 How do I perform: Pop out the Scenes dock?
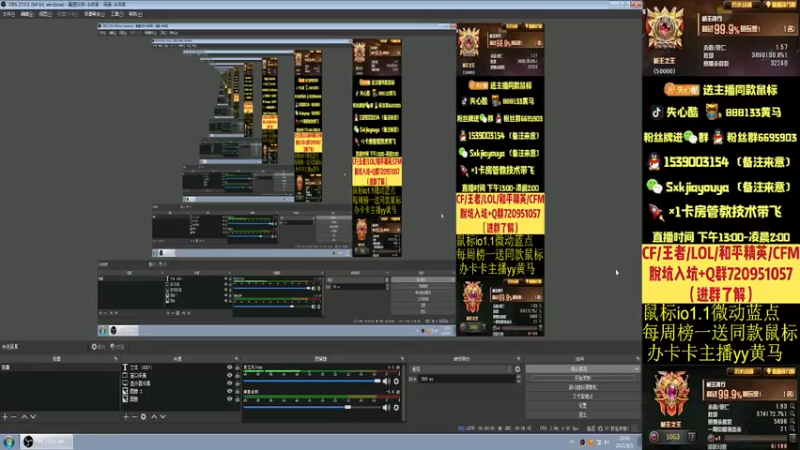115,359
